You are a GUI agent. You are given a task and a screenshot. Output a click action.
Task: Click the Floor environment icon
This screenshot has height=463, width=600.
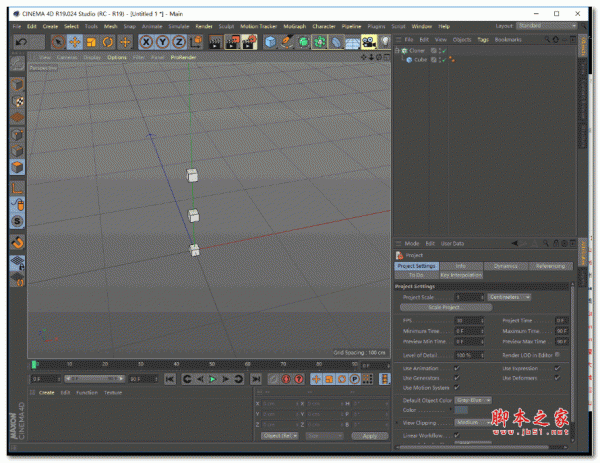352,42
